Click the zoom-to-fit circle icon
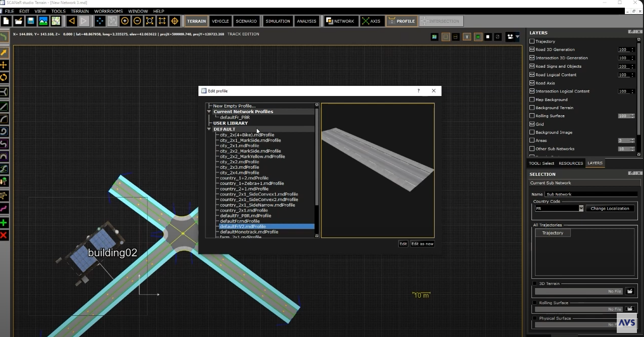 pos(149,21)
